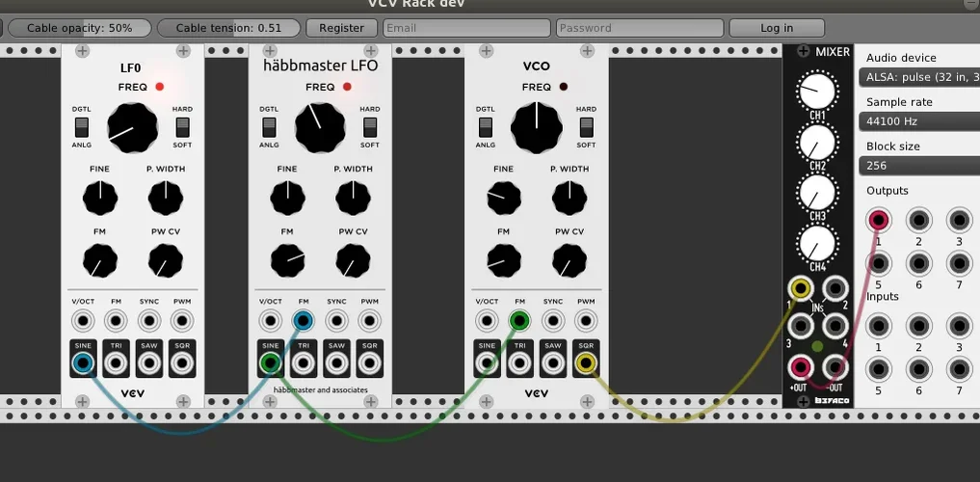Click the SAW output jack on häbbmaster LFO
This screenshot has height=482, width=980.
click(x=336, y=362)
